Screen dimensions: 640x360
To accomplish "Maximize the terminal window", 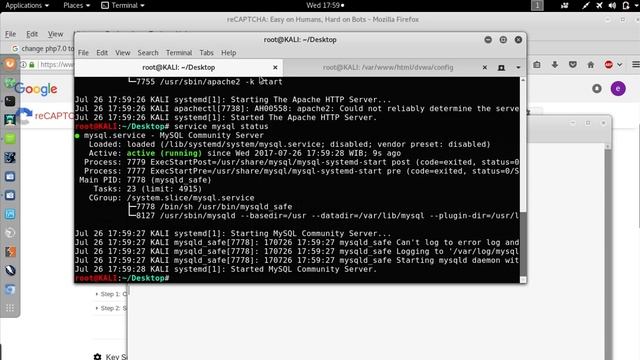I will point(503,40).
